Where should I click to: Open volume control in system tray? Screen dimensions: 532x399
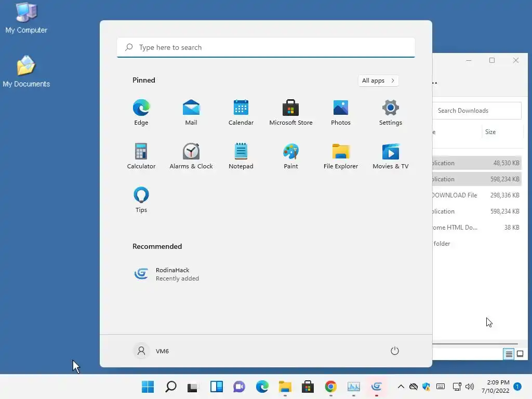pyautogui.click(x=469, y=387)
